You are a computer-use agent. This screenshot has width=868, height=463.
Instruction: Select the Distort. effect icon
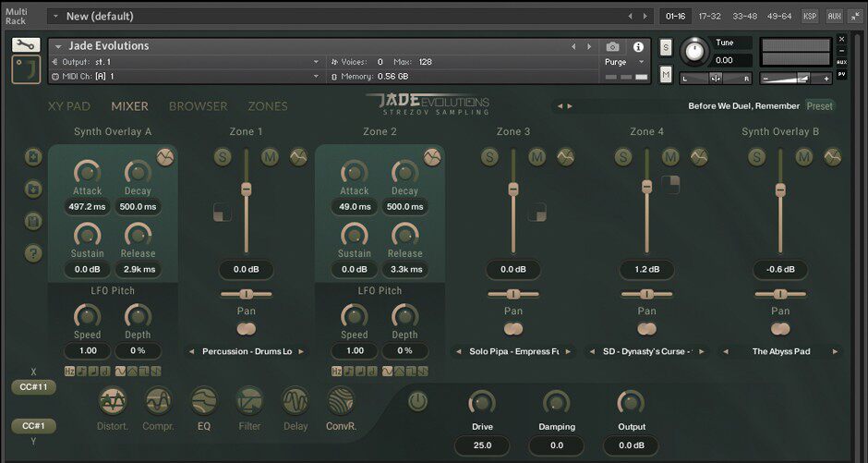(x=113, y=401)
